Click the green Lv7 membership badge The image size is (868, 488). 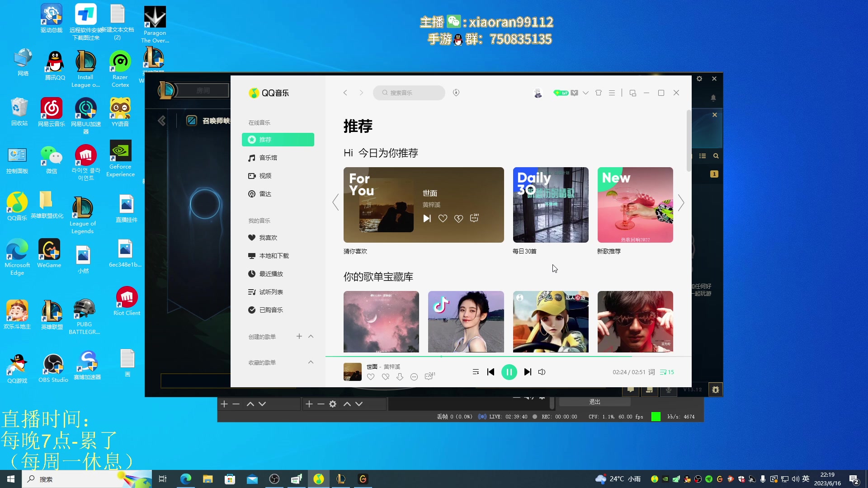click(561, 93)
